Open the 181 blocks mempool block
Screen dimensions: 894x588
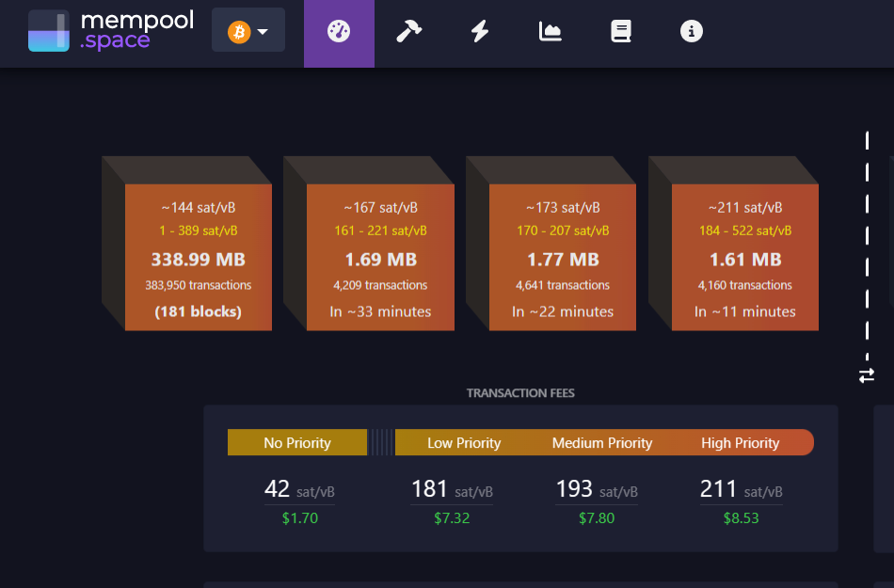click(199, 257)
